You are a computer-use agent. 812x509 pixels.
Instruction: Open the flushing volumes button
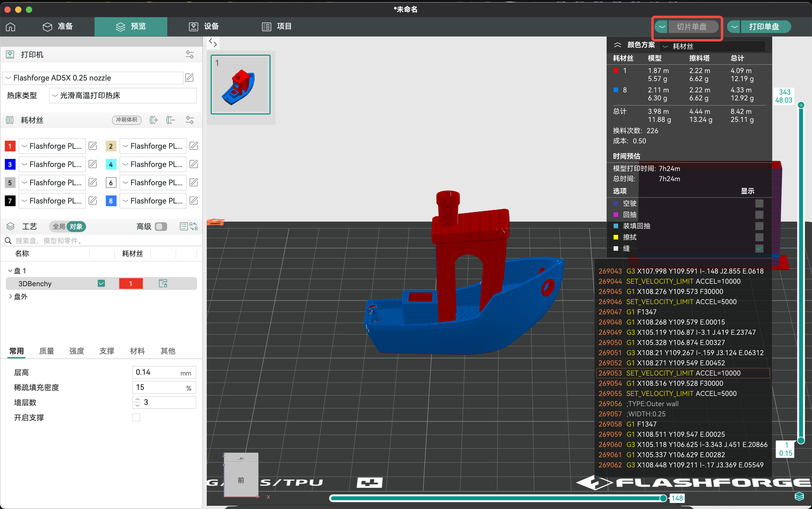pyautogui.click(x=126, y=120)
